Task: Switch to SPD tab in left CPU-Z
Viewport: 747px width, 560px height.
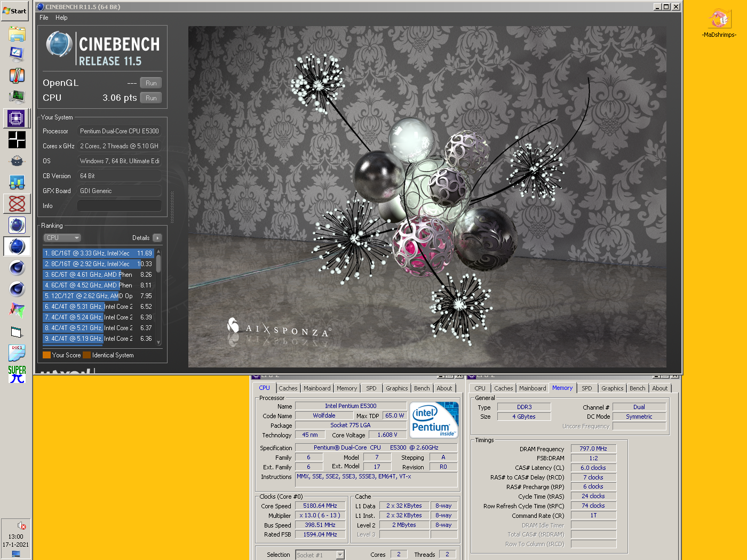Action: tap(371, 388)
